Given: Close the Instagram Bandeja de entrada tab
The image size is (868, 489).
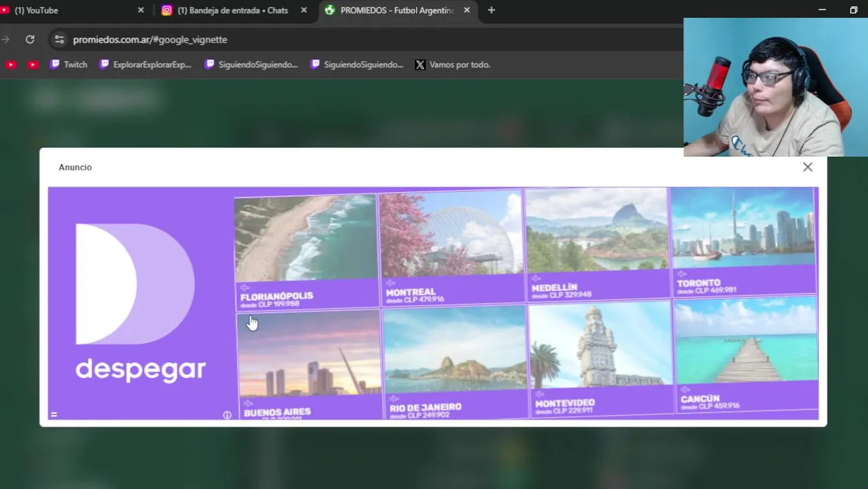Looking at the screenshot, I should [304, 10].
